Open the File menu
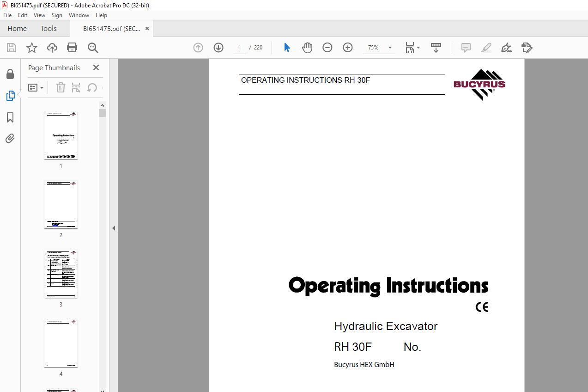The width and height of the screenshot is (588, 392). click(x=7, y=15)
